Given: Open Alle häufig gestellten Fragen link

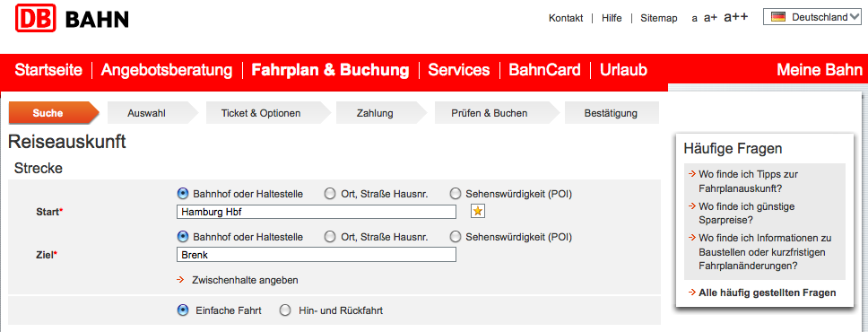Looking at the screenshot, I should [x=768, y=293].
